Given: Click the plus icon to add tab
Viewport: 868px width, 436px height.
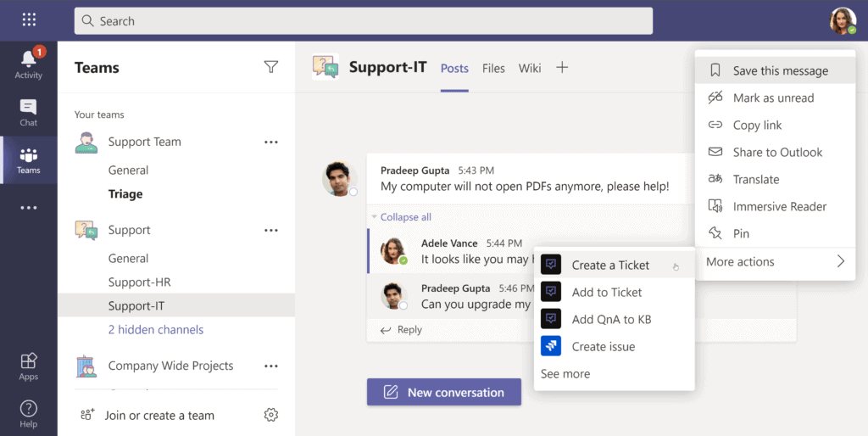Looking at the screenshot, I should [562, 68].
